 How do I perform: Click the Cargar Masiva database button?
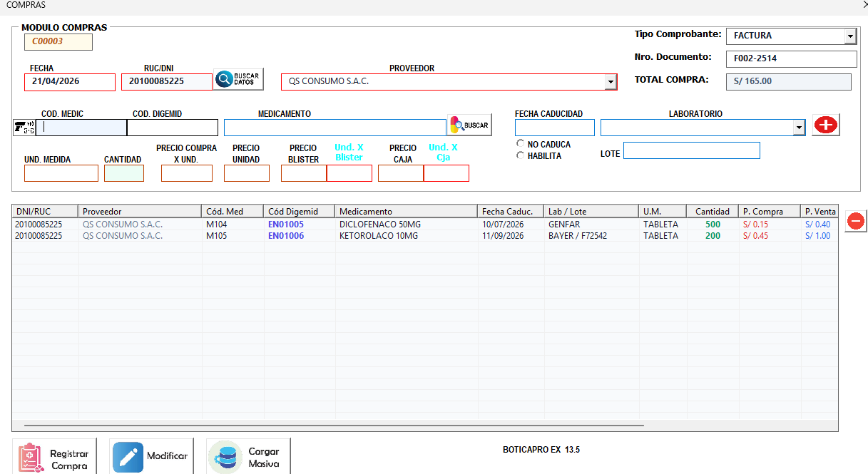click(x=248, y=457)
